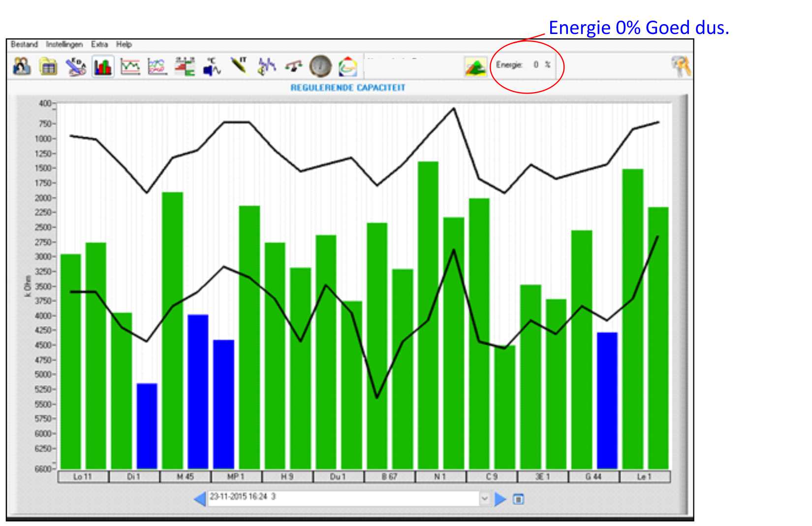Open the Extra menu
Image resolution: width=812 pixels, height=526 pixels.
99,44
